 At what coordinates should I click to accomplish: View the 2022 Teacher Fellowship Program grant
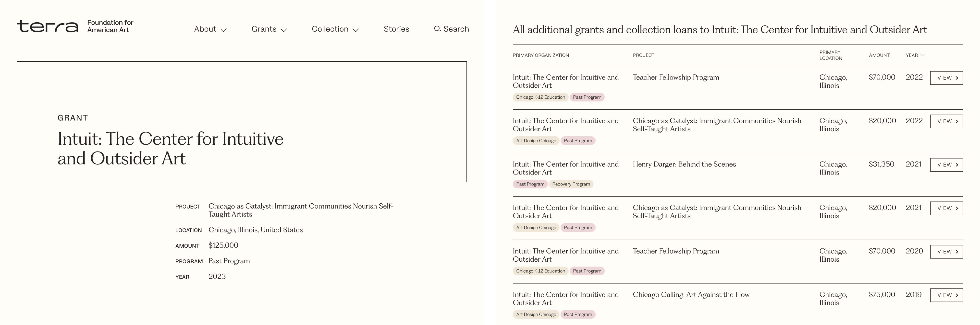point(946,78)
